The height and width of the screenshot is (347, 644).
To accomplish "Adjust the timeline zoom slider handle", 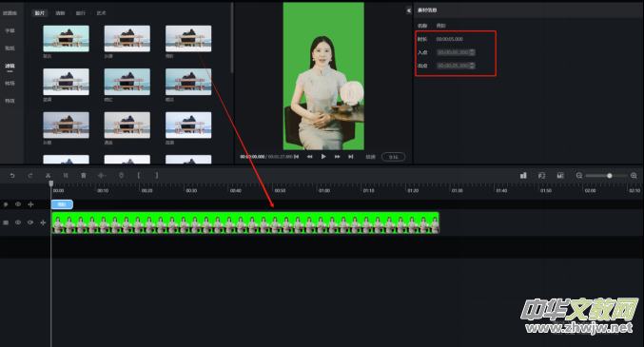I will (x=610, y=176).
